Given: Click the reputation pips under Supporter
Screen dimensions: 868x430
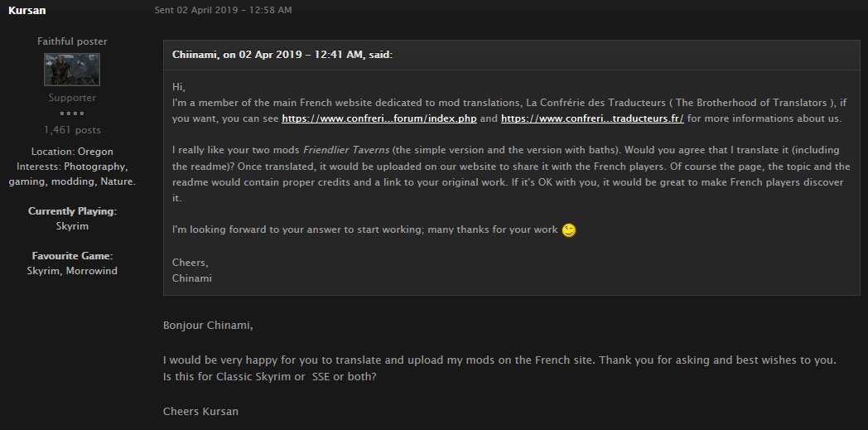Looking at the screenshot, I should coord(72,114).
